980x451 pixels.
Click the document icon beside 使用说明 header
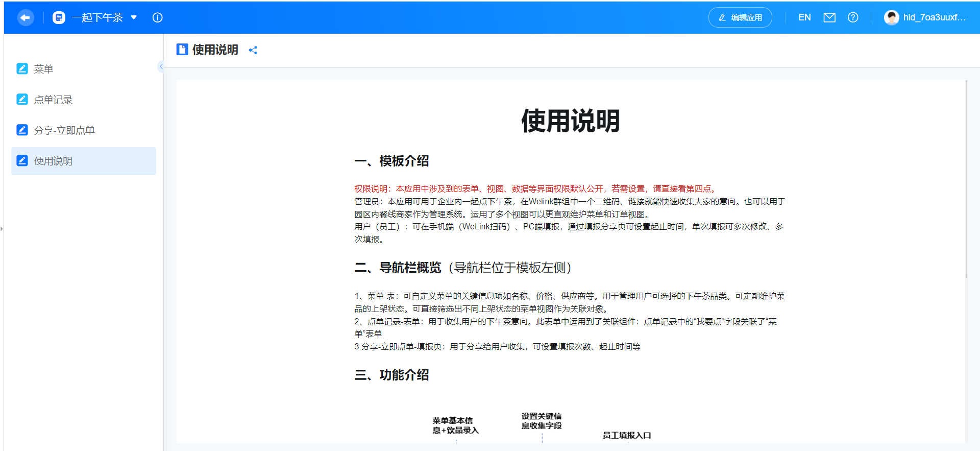(x=182, y=50)
